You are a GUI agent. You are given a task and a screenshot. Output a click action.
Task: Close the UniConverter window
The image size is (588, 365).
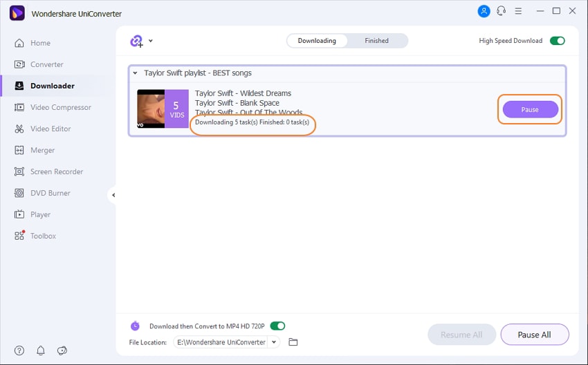coord(572,11)
